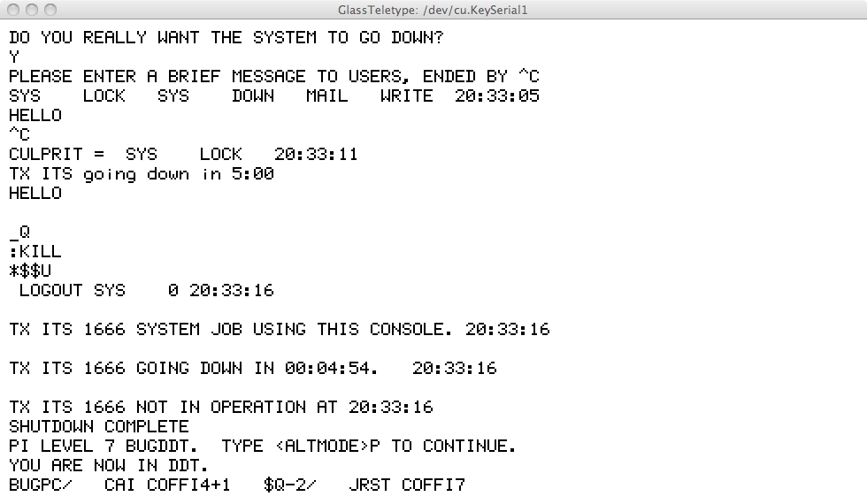Click the "SHUTDOWN COMPLETE" line
The height and width of the screenshot is (504, 867).
tap(99, 427)
